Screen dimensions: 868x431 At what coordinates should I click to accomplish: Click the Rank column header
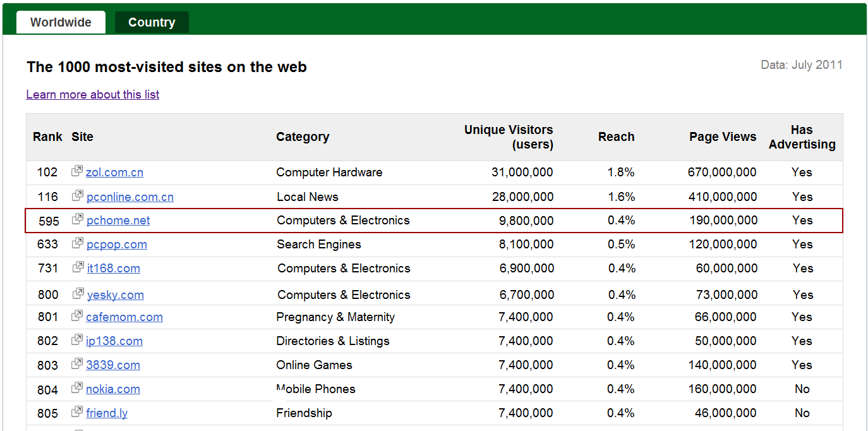coord(48,137)
